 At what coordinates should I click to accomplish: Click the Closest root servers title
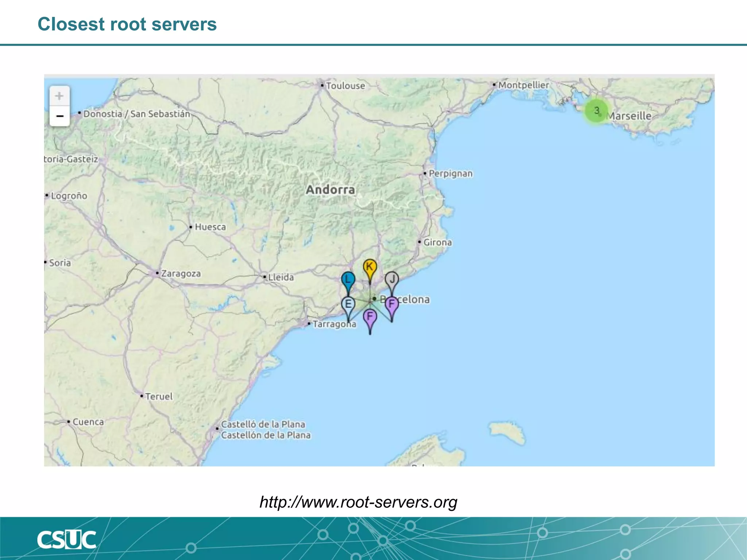tap(127, 24)
